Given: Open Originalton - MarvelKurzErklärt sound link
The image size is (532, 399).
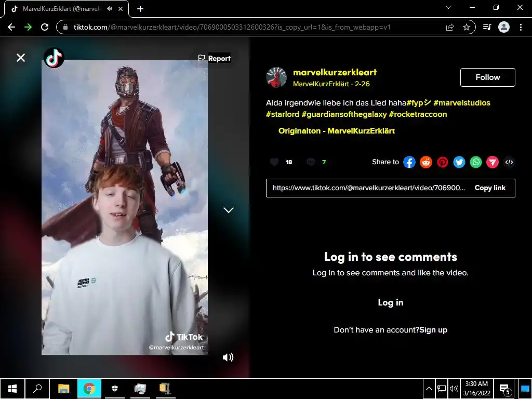Looking at the screenshot, I should point(336,131).
